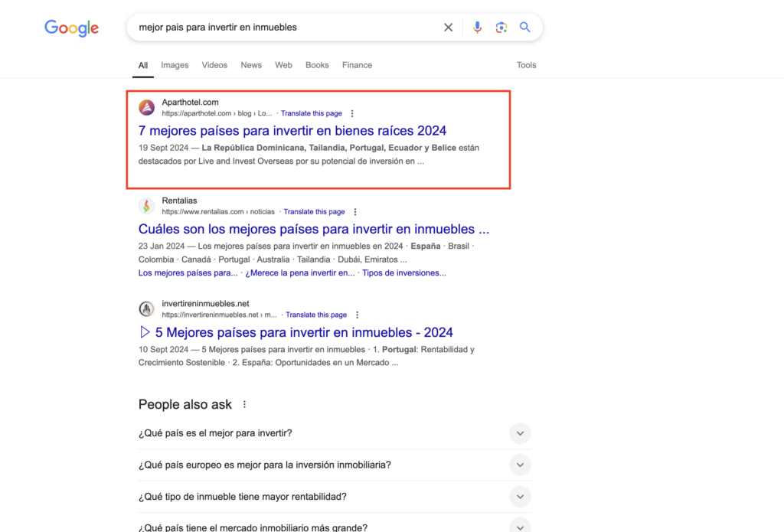Expand "¿Qué tipo de inmueble tiene mayor rentabilidad?"
784x532 pixels.
[335, 497]
